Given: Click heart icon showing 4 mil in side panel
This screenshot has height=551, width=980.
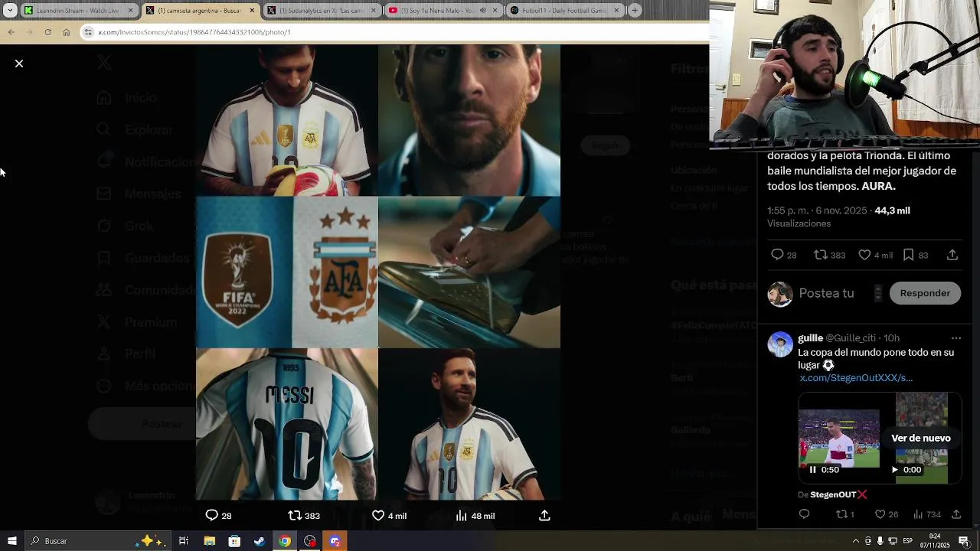Looking at the screenshot, I should click(864, 255).
